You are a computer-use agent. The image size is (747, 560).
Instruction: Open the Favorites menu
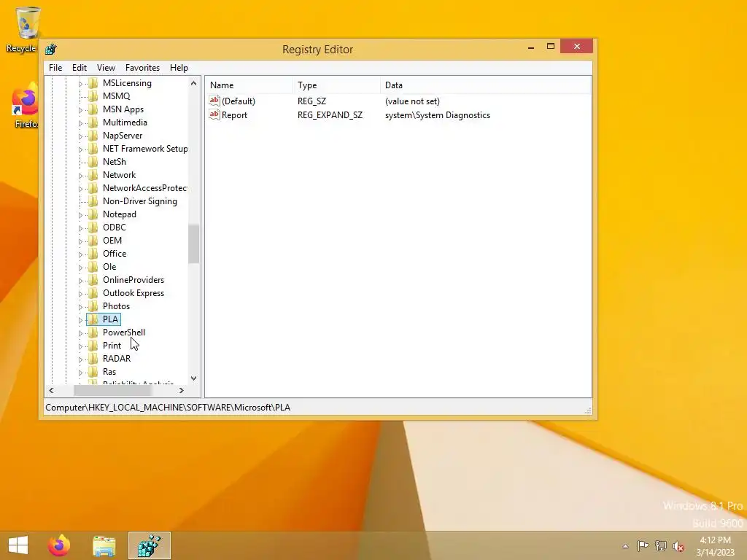(x=142, y=68)
